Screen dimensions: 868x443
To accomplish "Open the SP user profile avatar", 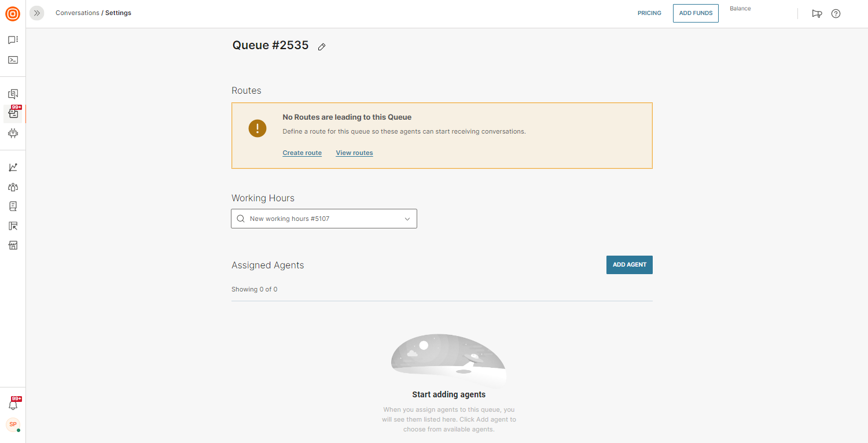I will [13, 424].
